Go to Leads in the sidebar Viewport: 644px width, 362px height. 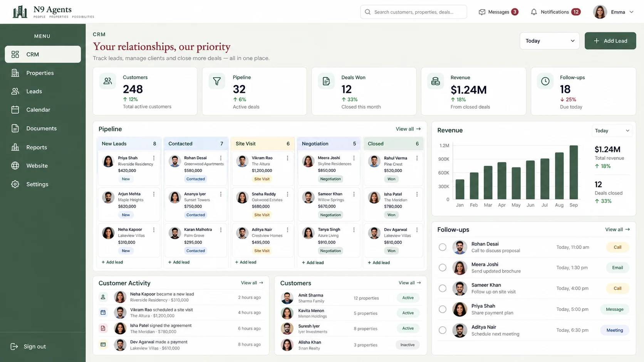(x=43, y=91)
